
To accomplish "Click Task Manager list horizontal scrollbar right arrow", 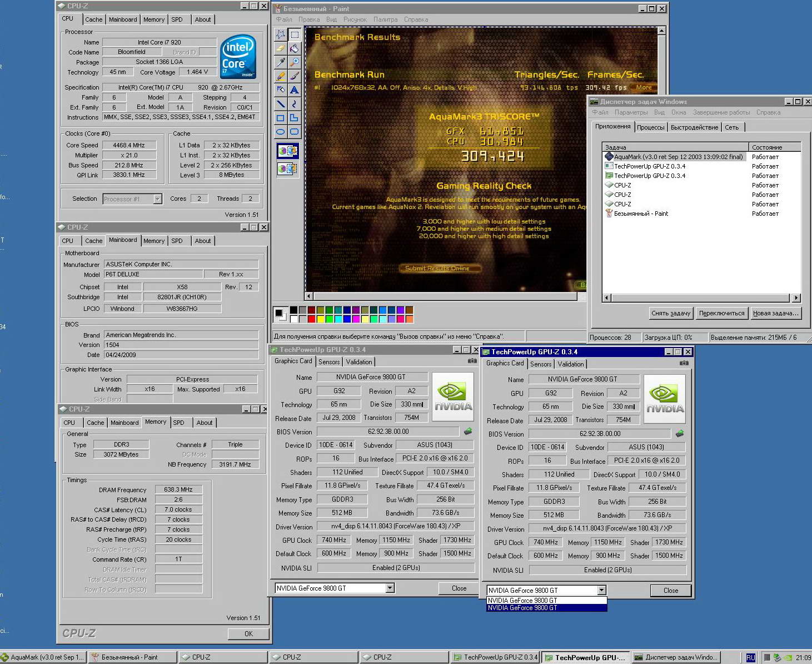I will (796, 298).
